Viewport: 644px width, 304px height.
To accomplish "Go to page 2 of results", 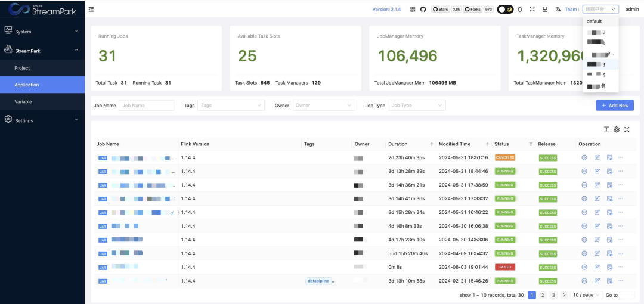I will tap(542, 295).
